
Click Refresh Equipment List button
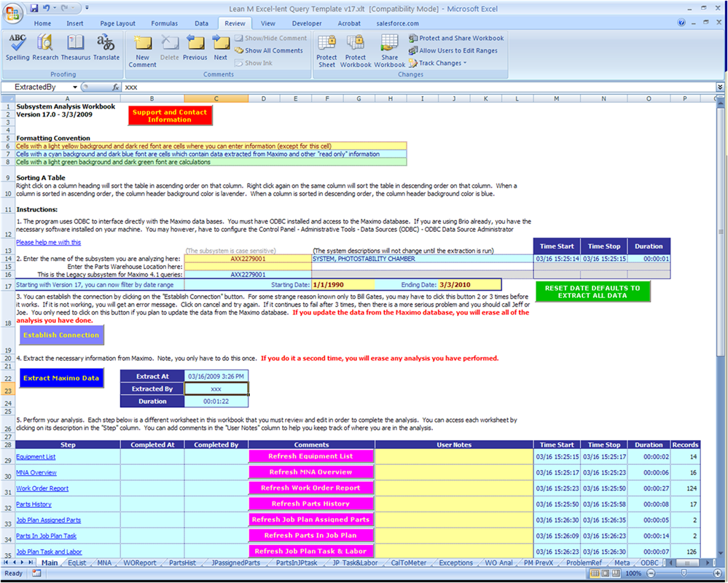pos(311,456)
